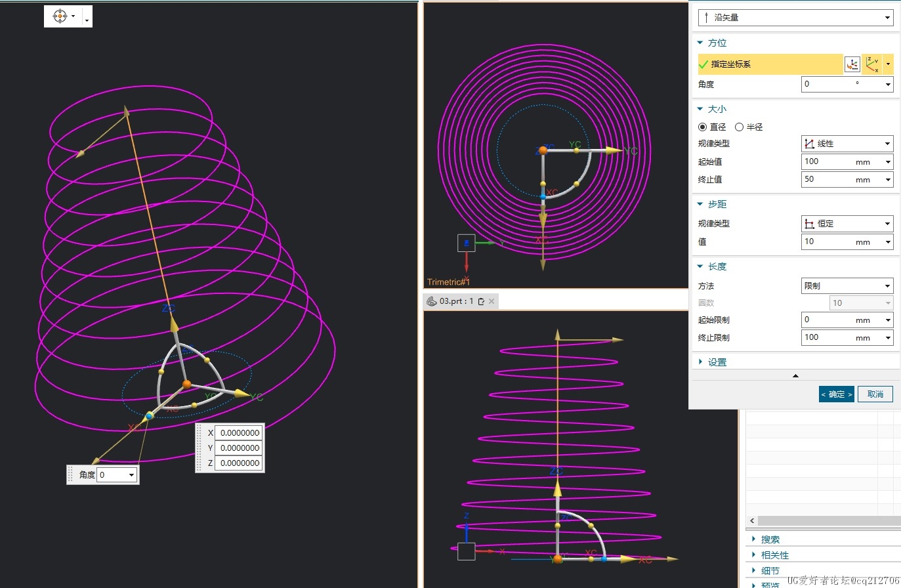Open the 限制 method dropdown
This screenshot has width=901, height=588.
[847, 286]
